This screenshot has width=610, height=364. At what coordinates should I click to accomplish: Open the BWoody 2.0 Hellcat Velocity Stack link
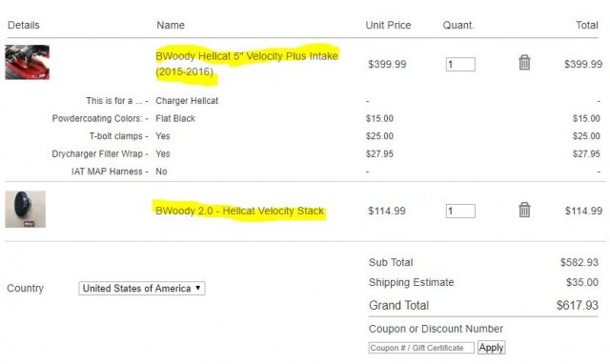click(x=239, y=211)
